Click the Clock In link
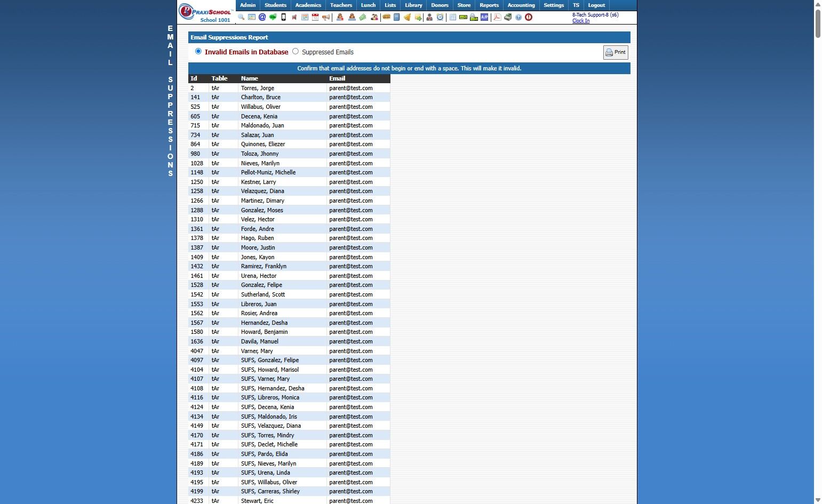822x504 pixels. (x=581, y=21)
